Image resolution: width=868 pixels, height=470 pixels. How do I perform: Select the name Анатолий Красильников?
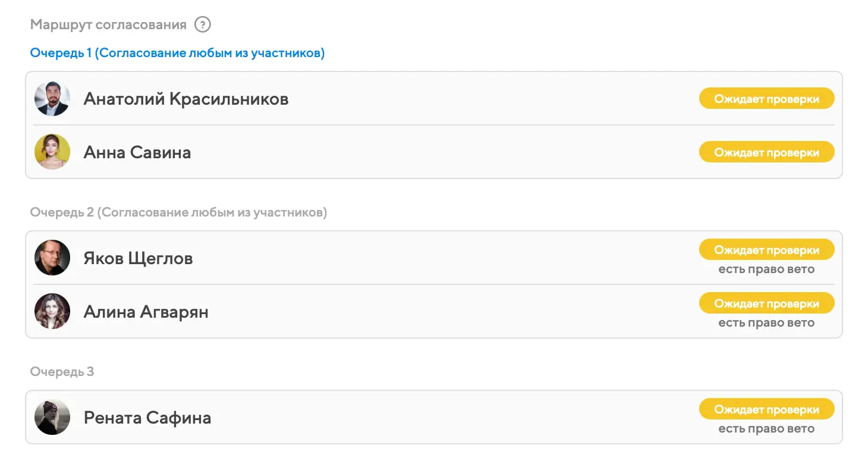click(186, 99)
